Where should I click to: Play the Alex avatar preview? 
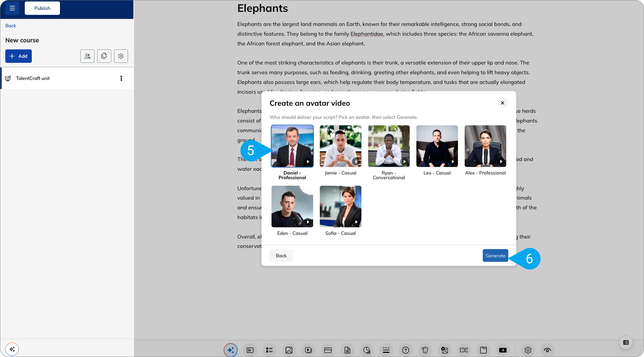pyautogui.click(x=501, y=161)
